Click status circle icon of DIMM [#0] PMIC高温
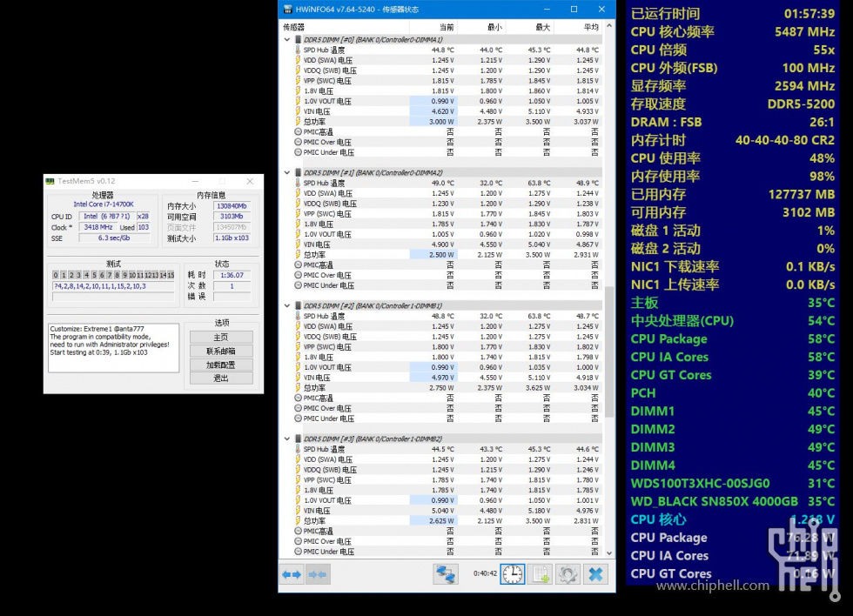853x616 pixels. tap(298, 131)
